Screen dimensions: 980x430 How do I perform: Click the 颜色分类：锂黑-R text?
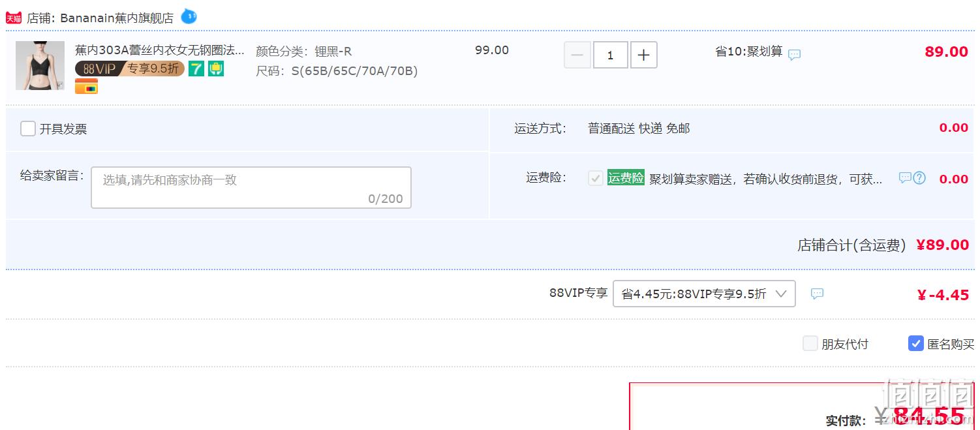[303, 52]
